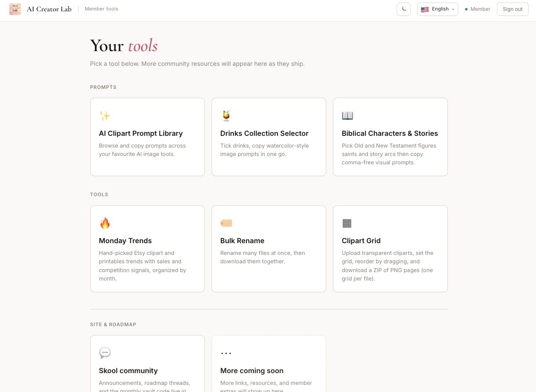Click the Your tools page heading
536x392 pixels.
coord(124,46)
